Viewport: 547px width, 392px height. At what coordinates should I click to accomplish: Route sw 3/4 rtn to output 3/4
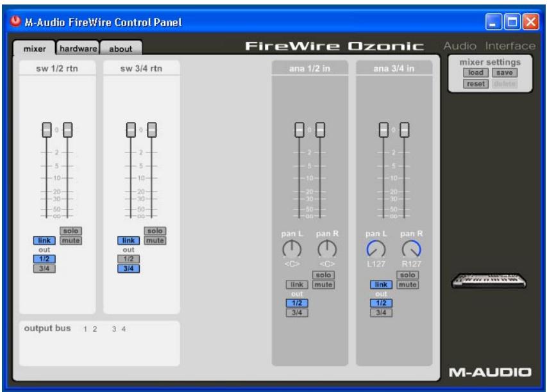point(128,268)
